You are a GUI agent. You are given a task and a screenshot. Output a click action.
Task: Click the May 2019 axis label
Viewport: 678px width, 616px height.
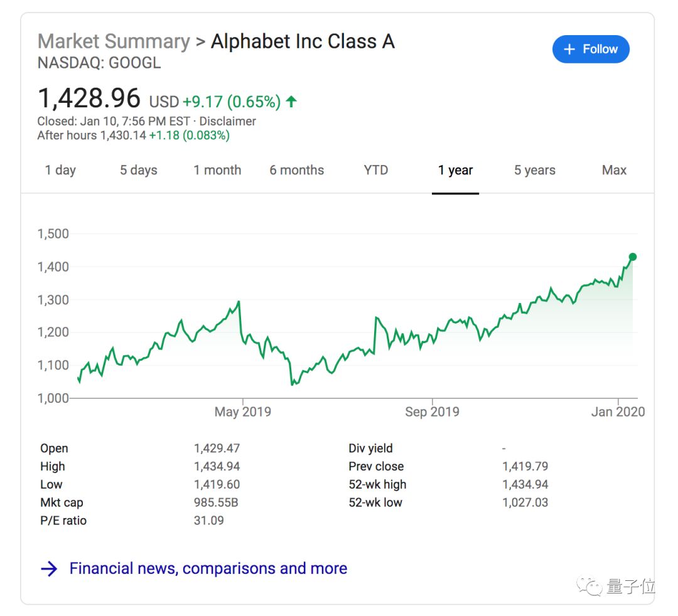(x=243, y=412)
